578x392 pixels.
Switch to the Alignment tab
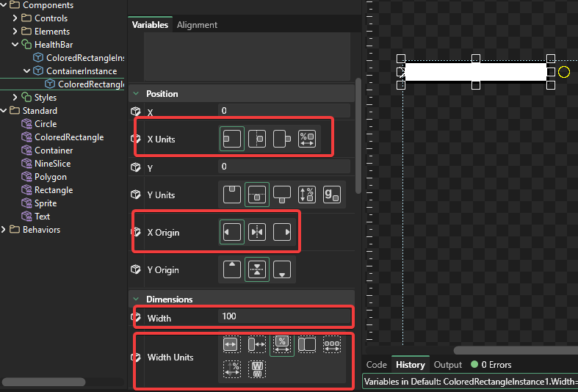[197, 25]
